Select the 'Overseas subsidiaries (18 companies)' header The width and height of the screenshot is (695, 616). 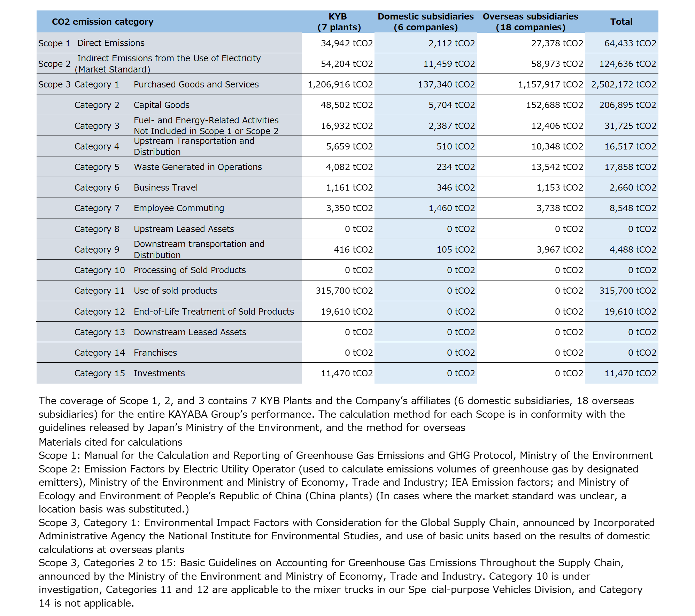click(x=530, y=22)
